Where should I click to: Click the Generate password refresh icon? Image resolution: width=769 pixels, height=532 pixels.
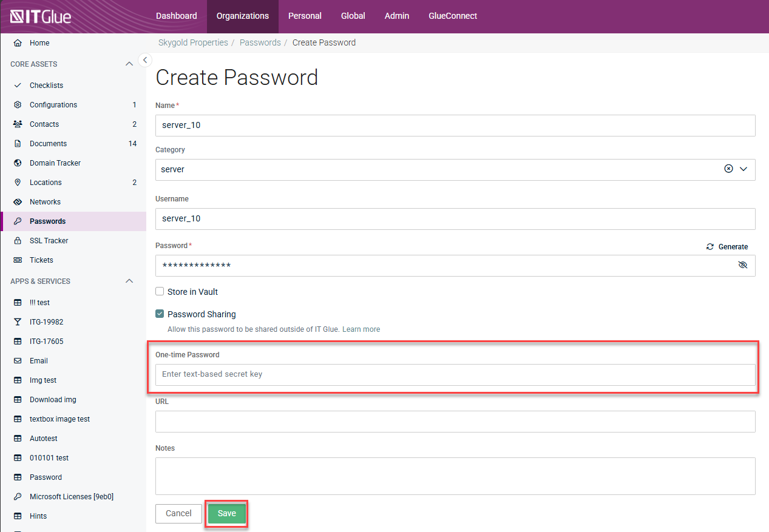[x=710, y=247]
